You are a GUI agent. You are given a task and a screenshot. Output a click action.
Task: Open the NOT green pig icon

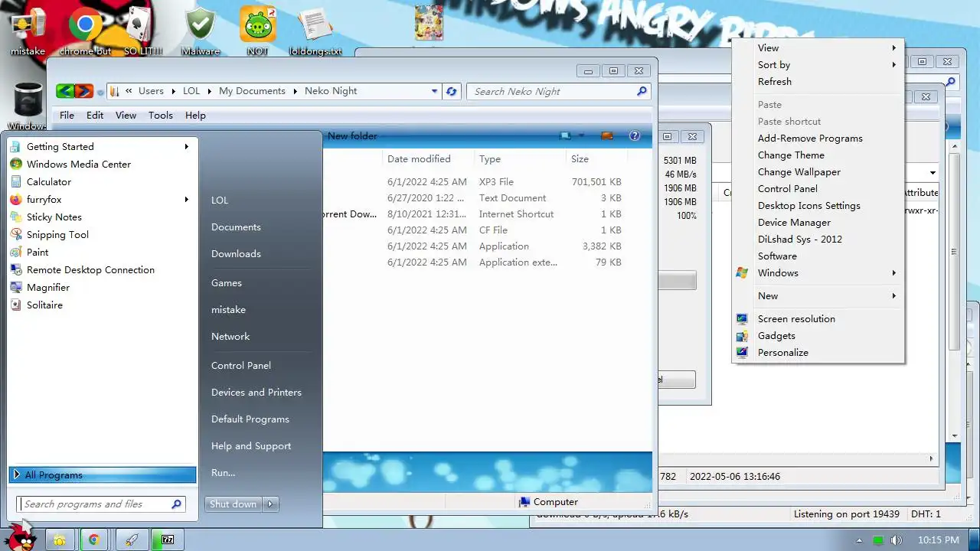(257, 31)
